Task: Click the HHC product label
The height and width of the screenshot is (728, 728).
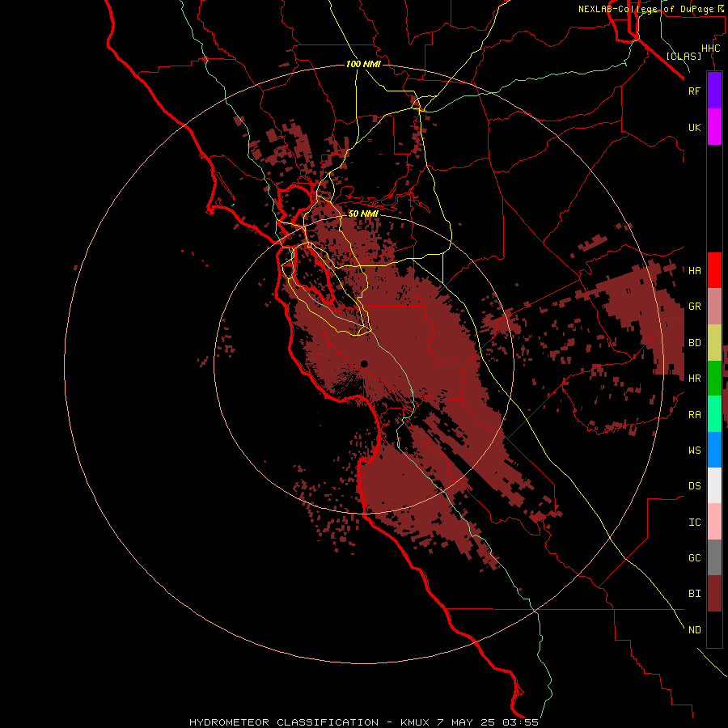Action: pyautogui.click(x=711, y=49)
